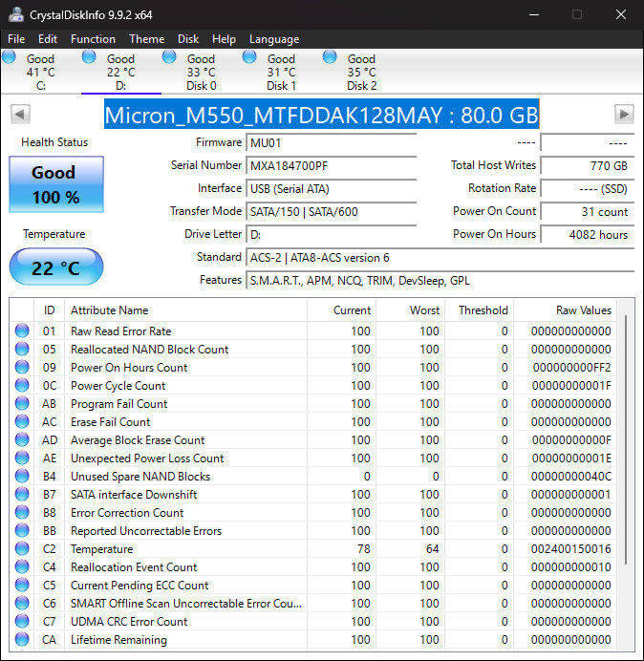
Task: Open the Language menu
Action: tap(274, 39)
